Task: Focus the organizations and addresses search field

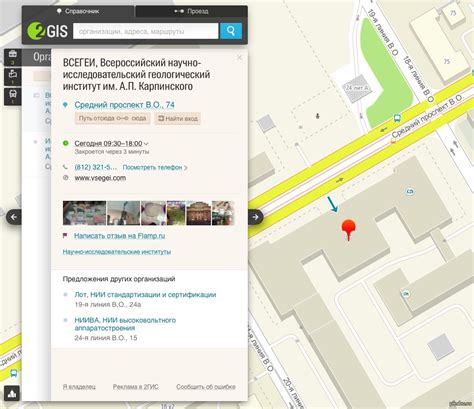Action: (x=146, y=31)
